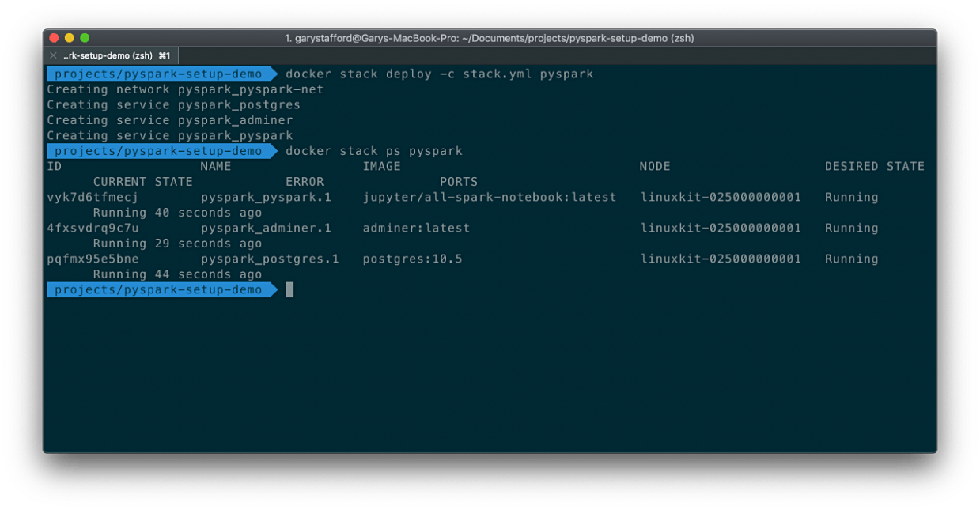Click the blinking terminal cursor block
The width and height of the screenshot is (980, 510).
click(x=290, y=289)
